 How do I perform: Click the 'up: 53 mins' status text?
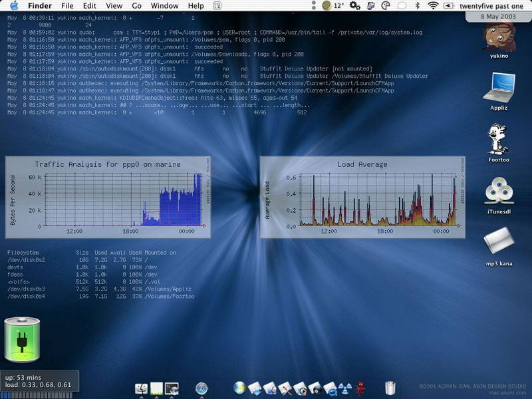(23, 377)
